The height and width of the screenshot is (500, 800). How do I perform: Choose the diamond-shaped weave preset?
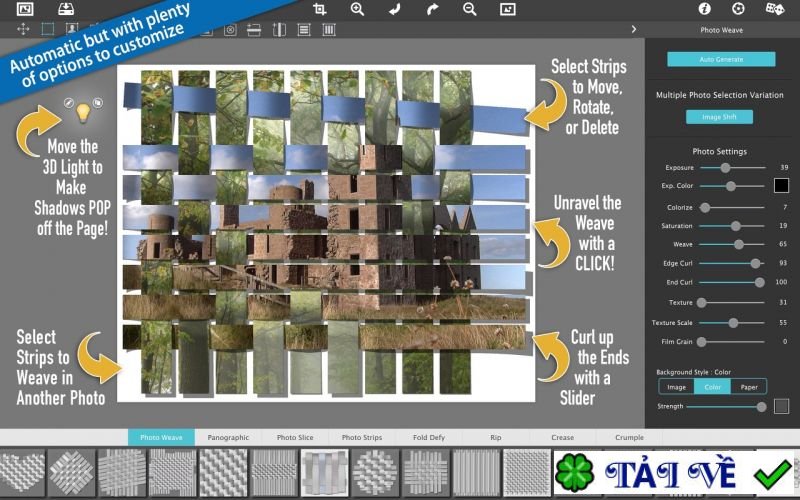point(71,473)
